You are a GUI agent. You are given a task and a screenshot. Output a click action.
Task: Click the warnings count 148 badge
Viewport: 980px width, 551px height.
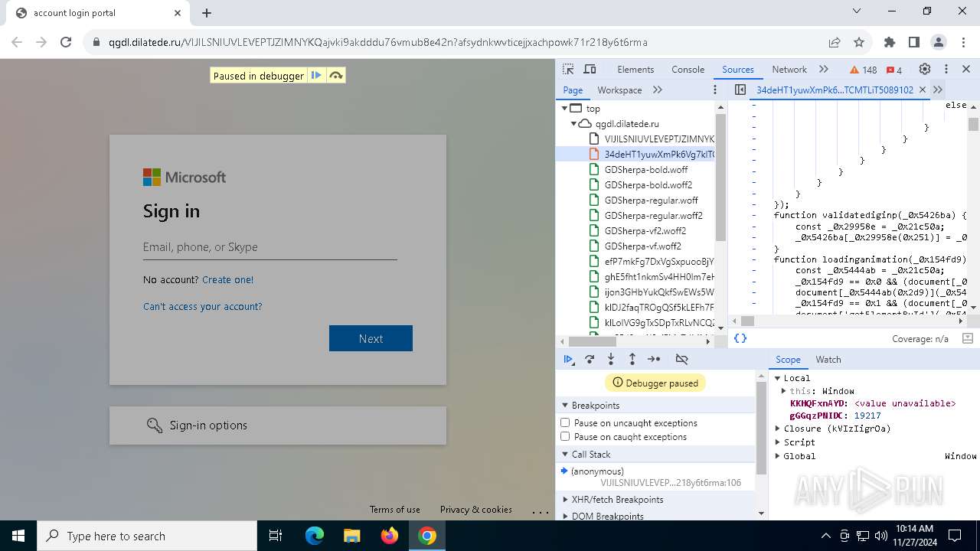click(x=864, y=70)
